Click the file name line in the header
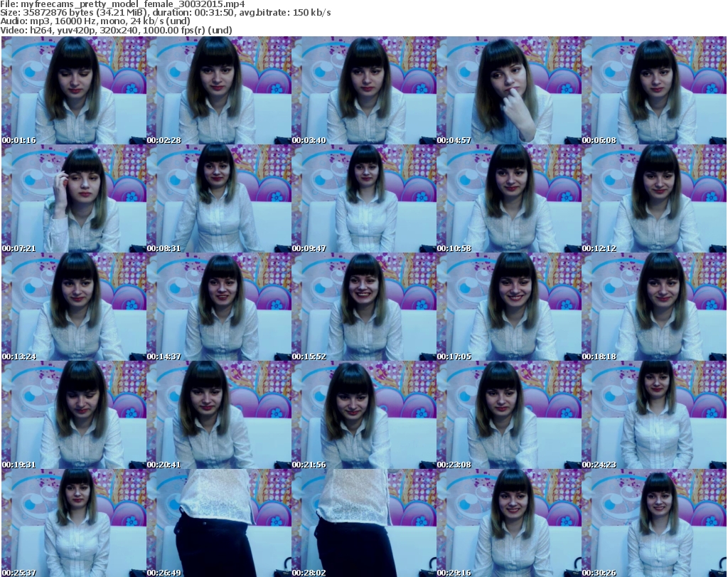 point(122,4)
